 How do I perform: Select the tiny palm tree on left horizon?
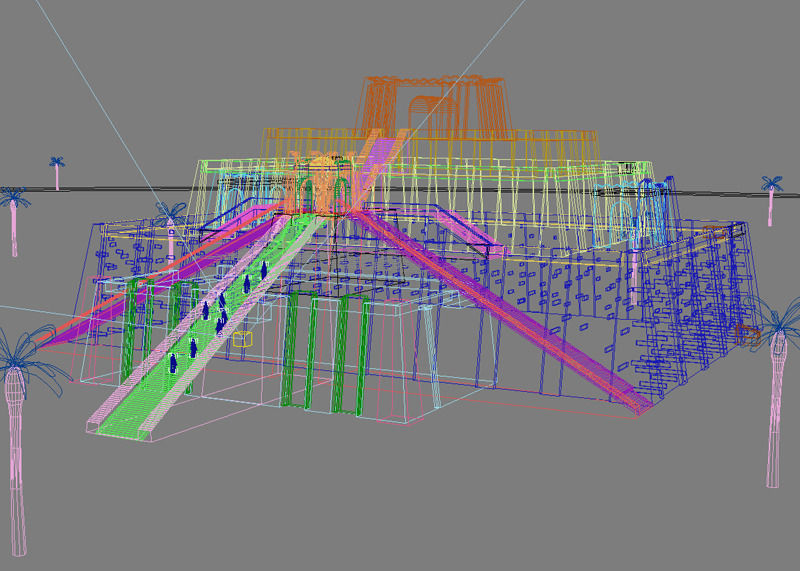(57, 173)
